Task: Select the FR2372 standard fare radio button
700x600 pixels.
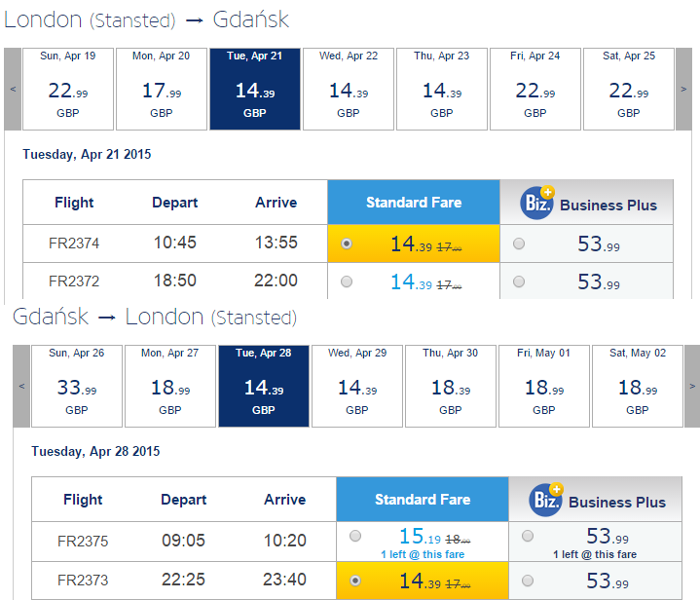Action: [347, 281]
